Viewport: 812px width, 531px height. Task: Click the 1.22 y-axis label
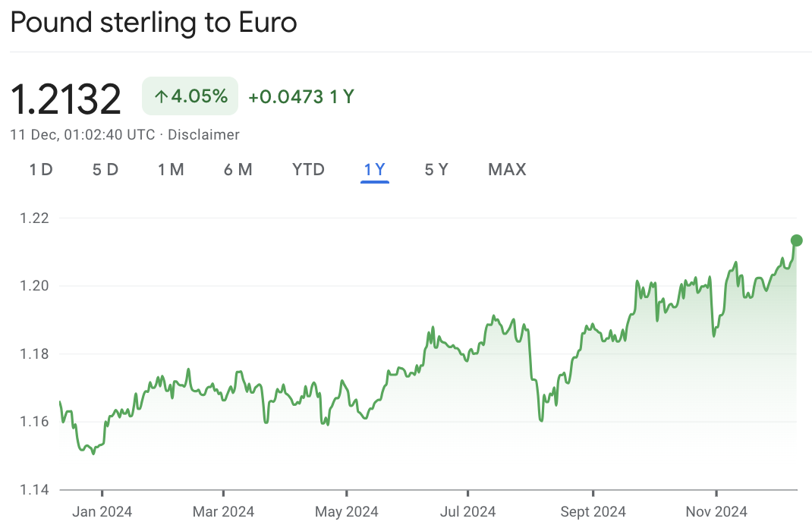click(33, 218)
